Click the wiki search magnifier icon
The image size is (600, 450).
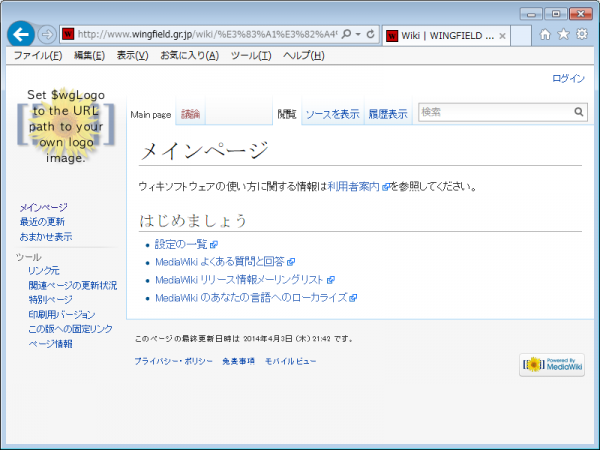point(579,112)
